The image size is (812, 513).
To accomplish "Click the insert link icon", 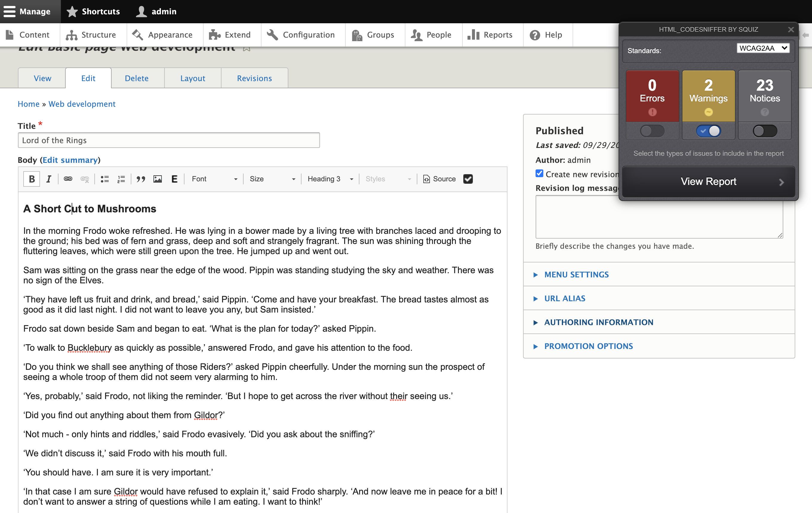I will (x=68, y=179).
